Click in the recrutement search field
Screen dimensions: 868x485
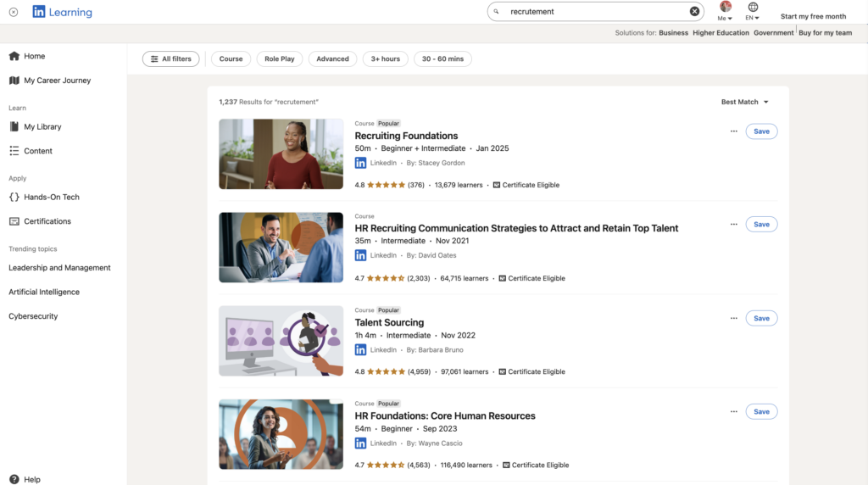[x=595, y=11]
